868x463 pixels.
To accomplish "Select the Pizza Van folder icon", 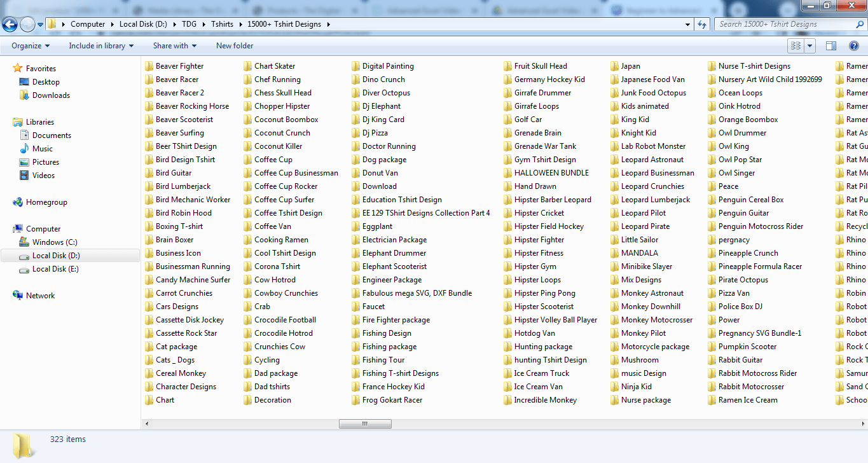I will click(712, 293).
